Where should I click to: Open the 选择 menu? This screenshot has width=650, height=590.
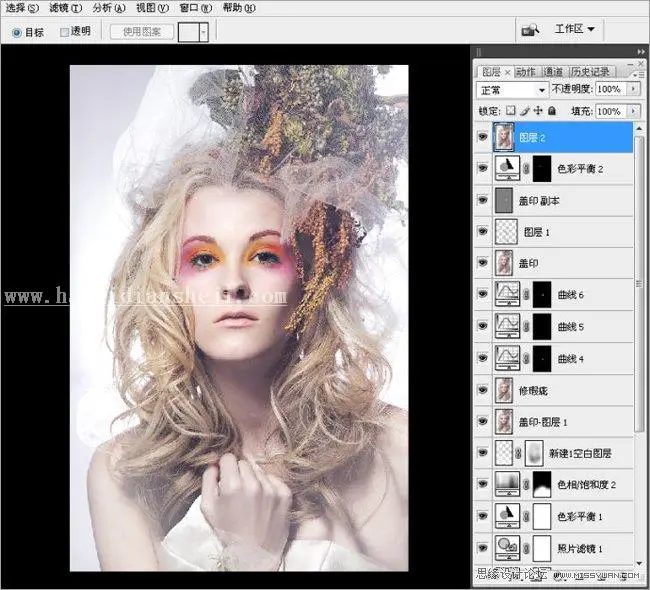pyautogui.click(x=22, y=8)
